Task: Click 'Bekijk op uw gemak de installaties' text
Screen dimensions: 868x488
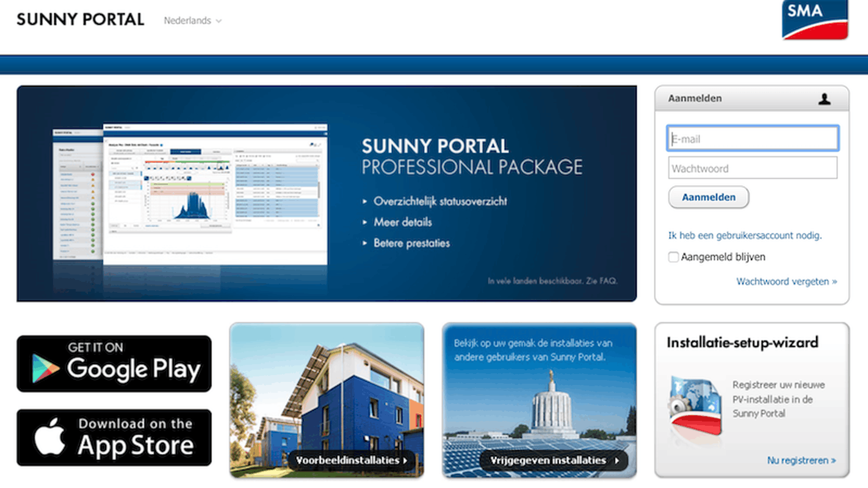Action: [533, 350]
